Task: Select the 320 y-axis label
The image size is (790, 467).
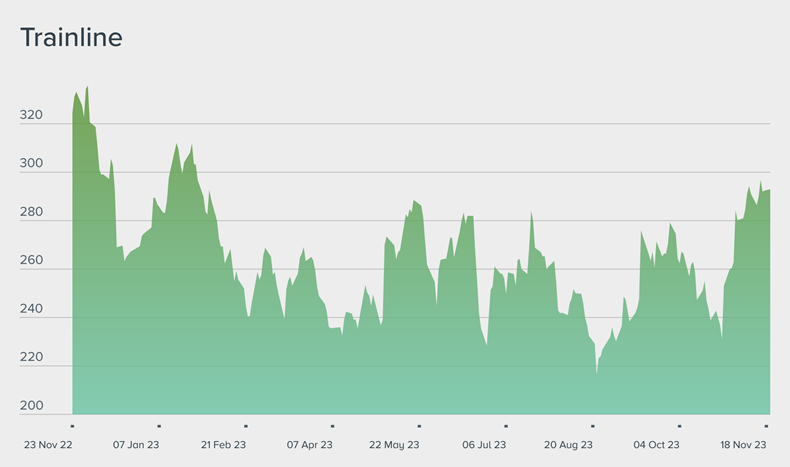Action: tap(32, 116)
